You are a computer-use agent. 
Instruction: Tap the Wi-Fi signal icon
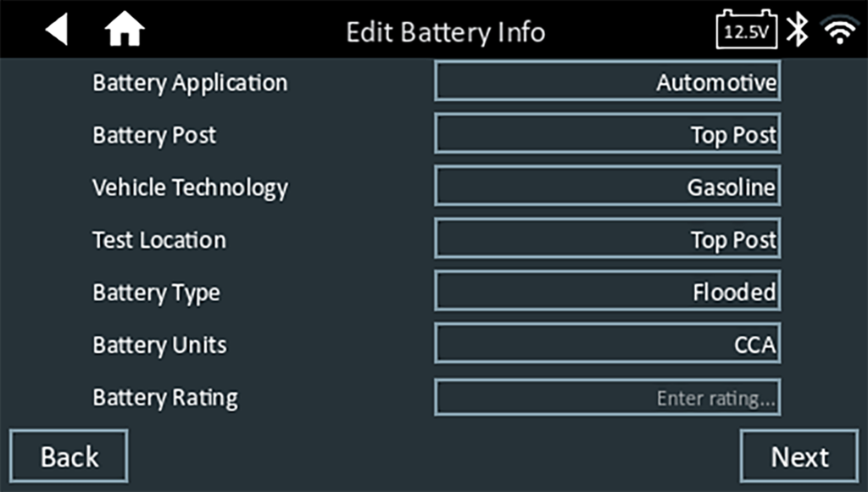click(840, 31)
